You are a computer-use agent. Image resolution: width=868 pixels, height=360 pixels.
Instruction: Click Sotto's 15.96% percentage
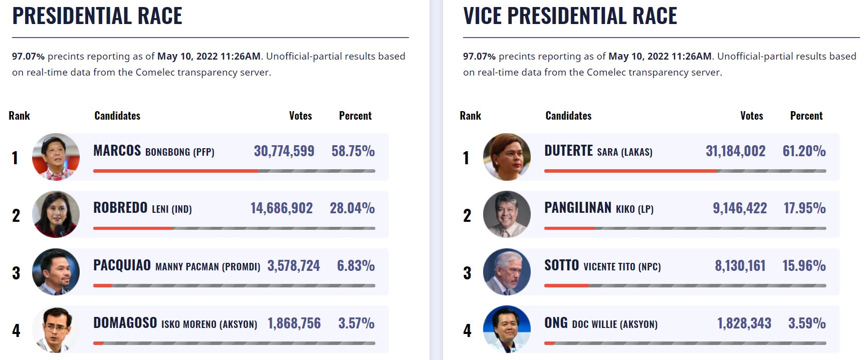[x=804, y=266]
